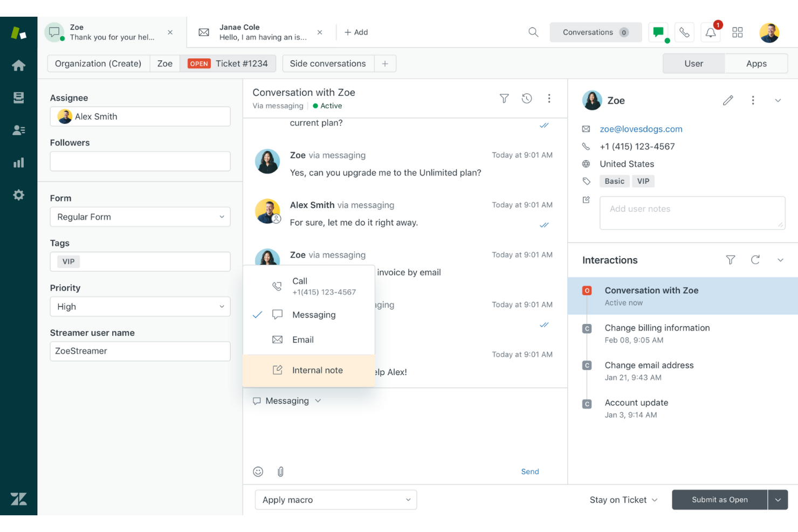Go to the Home icon in sidebar
Image resolution: width=798 pixels, height=532 pixels.
18,65
